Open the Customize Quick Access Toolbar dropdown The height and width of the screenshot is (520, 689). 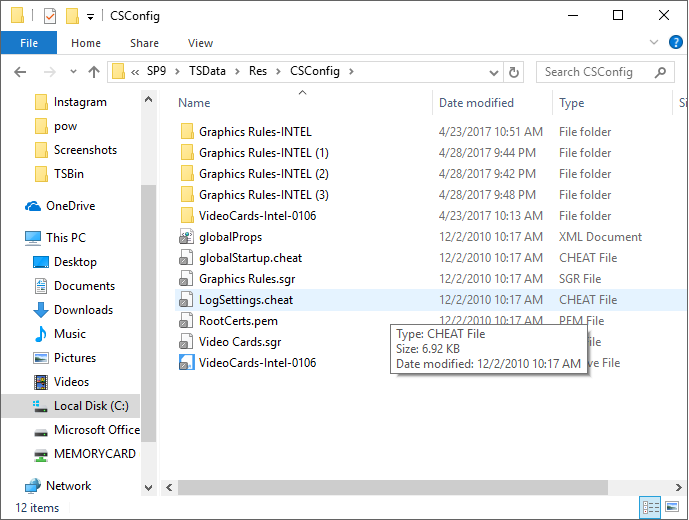(90, 16)
